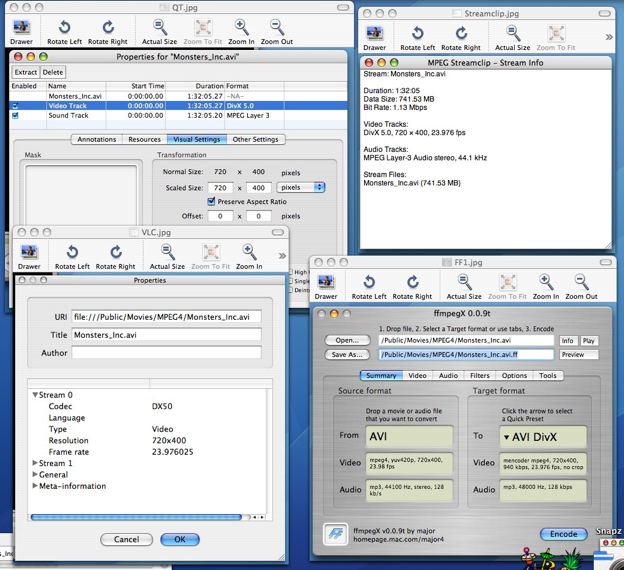
Task: Zoom In on the QT.jpg image
Action: (241, 31)
